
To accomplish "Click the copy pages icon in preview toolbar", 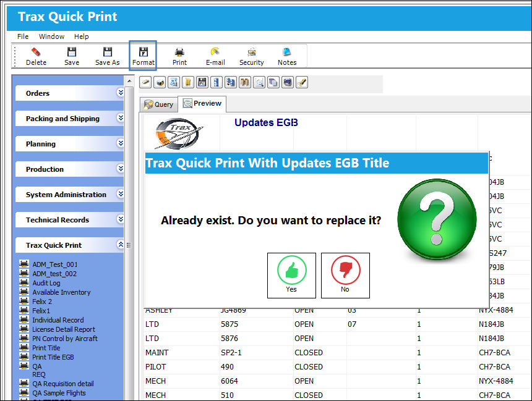I will click(273, 82).
